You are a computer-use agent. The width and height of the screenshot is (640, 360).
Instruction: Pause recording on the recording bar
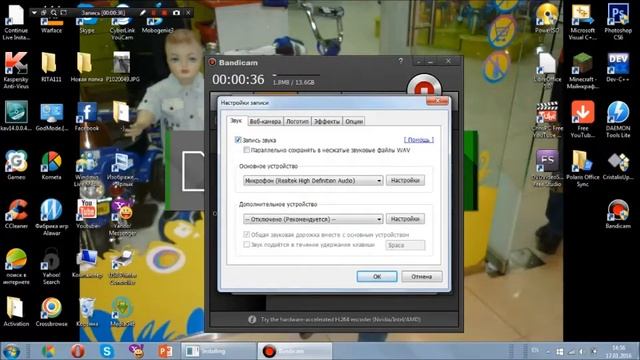point(154,13)
